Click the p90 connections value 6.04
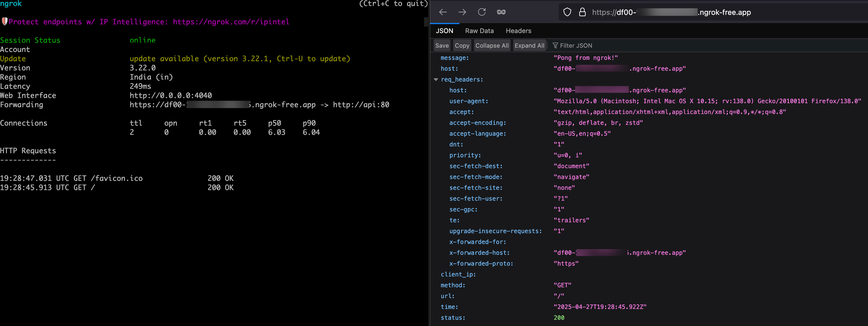This screenshot has height=326, width=868. point(311,132)
